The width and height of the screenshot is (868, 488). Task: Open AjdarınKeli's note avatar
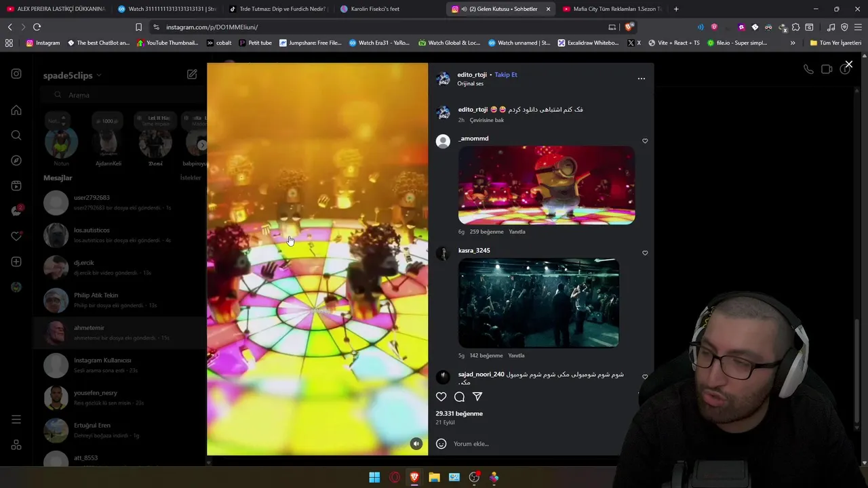point(108,144)
